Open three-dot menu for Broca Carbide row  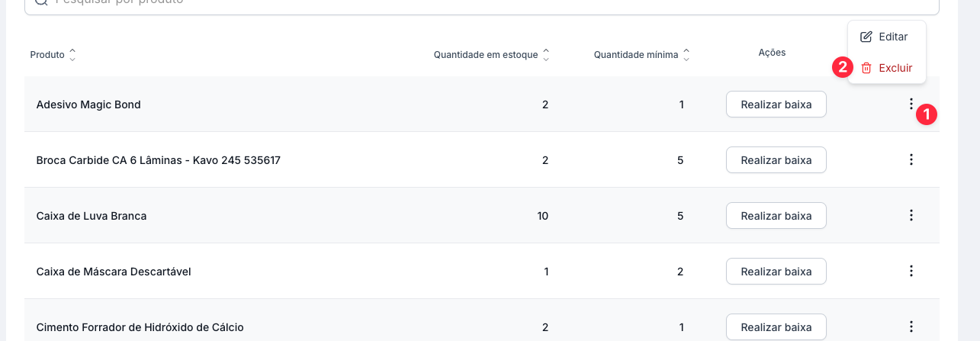[x=911, y=159]
